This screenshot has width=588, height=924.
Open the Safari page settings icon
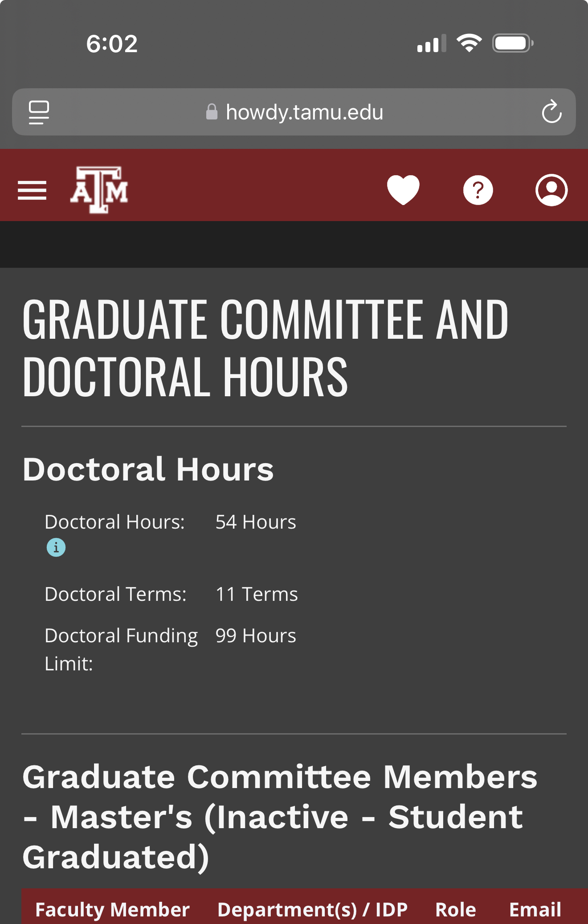[39, 112]
